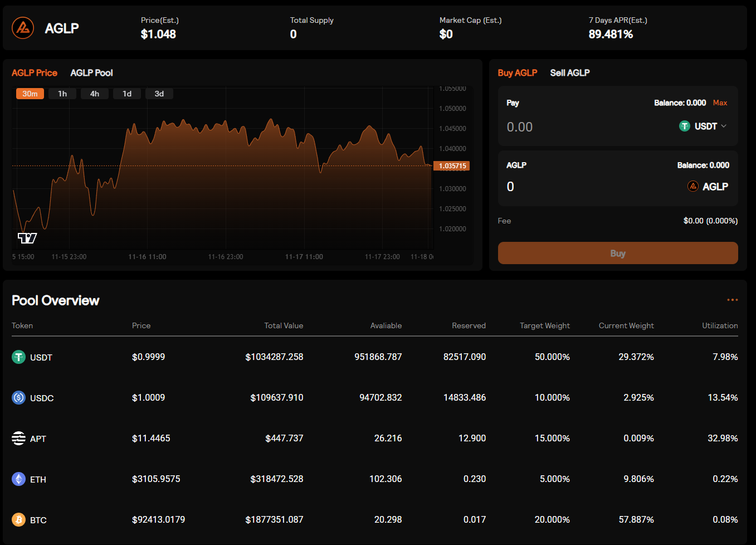
Task: Click the USDT token icon in pool table
Action: [x=18, y=357]
